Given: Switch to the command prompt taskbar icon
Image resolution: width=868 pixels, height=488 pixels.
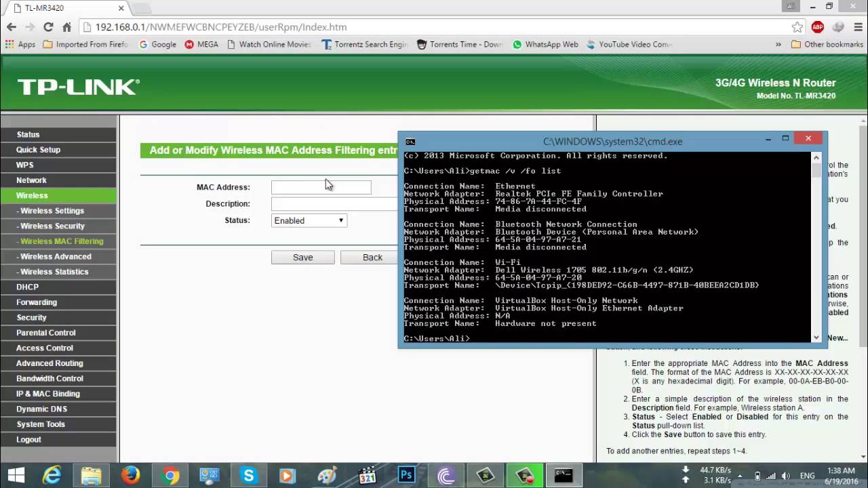Looking at the screenshot, I should 564,476.
